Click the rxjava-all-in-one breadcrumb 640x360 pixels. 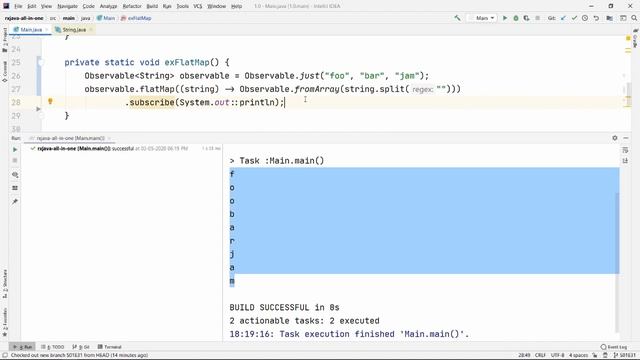(x=24, y=18)
